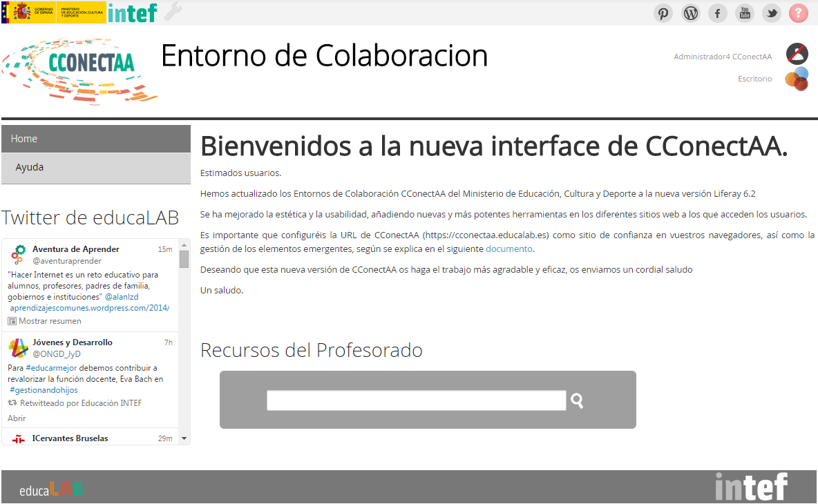Click the search magnifier icon
Image resolution: width=818 pixels, height=504 pixels.
[x=577, y=400]
